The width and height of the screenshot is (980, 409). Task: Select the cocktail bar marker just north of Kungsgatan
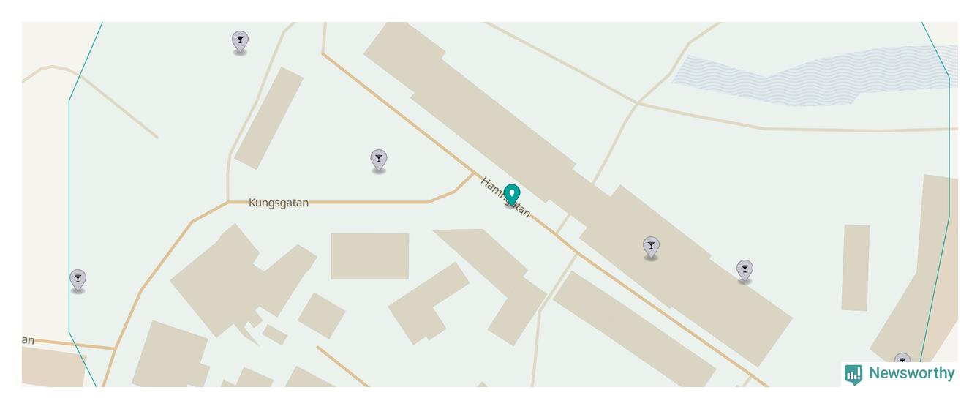[378, 160]
